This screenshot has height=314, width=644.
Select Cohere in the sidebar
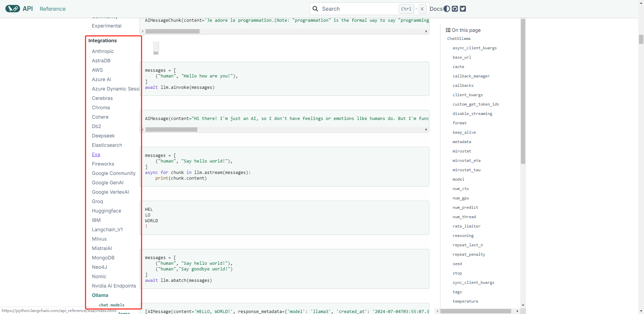100,117
